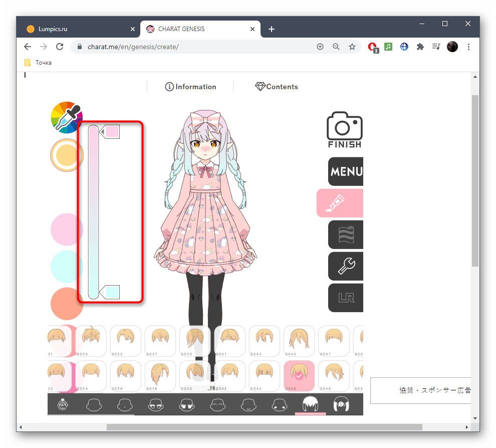Choose the orange ring color selector
496x448 pixels.
pyautogui.click(x=66, y=155)
